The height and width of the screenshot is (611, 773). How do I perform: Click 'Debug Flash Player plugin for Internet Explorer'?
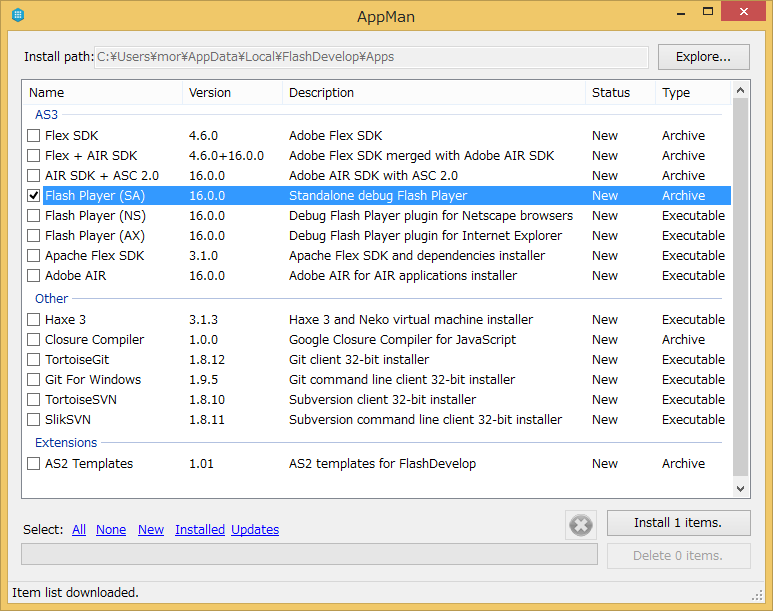(x=425, y=236)
